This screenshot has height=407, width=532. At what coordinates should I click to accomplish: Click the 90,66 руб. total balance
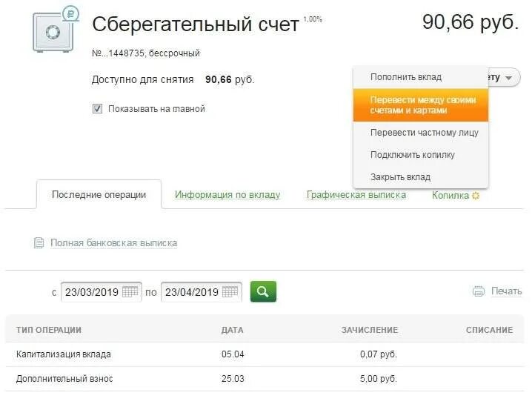tap(471, 23)
